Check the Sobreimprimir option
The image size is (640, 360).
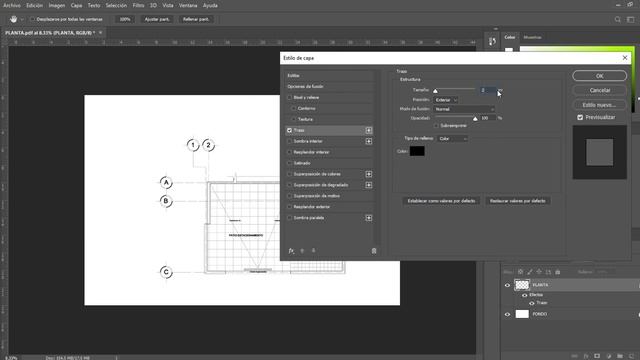click(x=436, y=126)
